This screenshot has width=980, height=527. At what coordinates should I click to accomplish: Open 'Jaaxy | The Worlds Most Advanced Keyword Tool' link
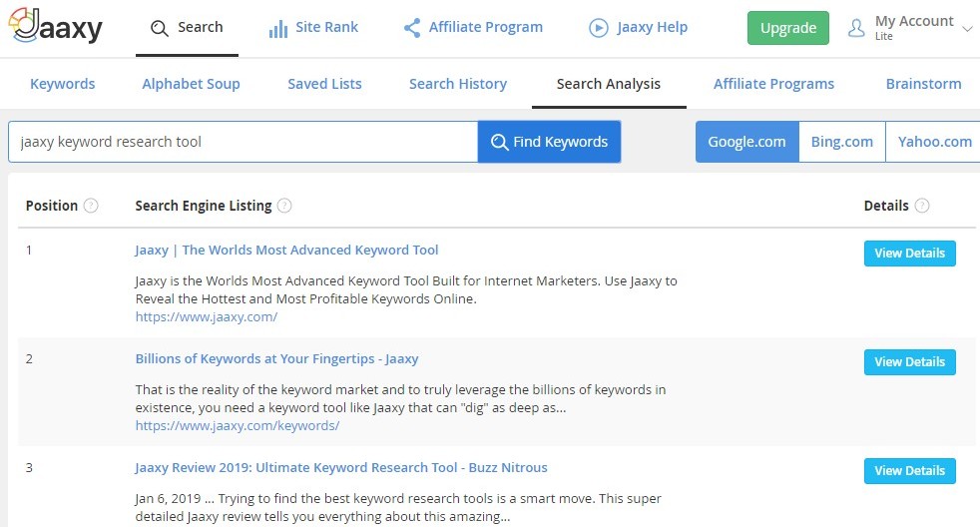pyautogui.click(x=286, y=251)
